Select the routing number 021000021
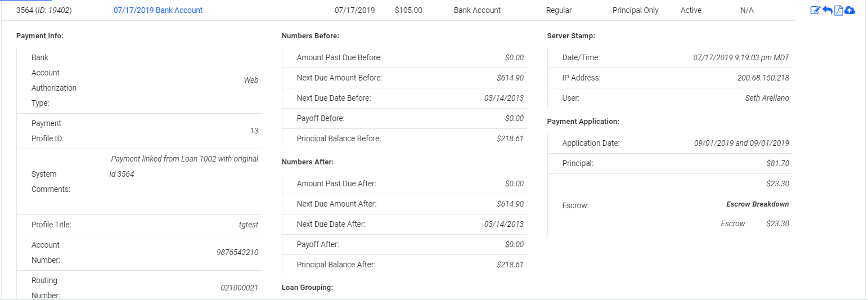868x300 pixels. 239,288
